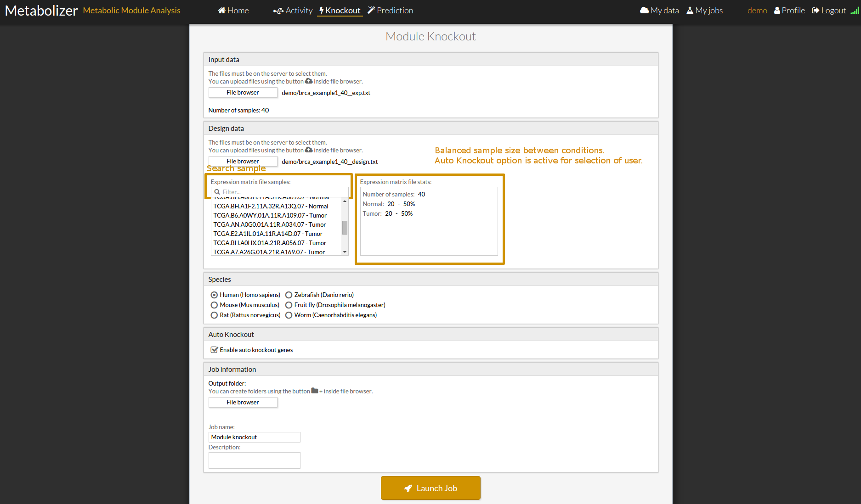Open the Knockout menu tab
This screenshot has width=861, height=504.
point(340,11)
